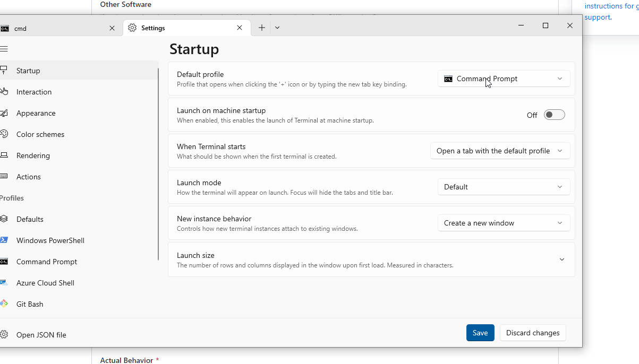
Task: Click the Appearance brush icon
Action: (4, 113)
